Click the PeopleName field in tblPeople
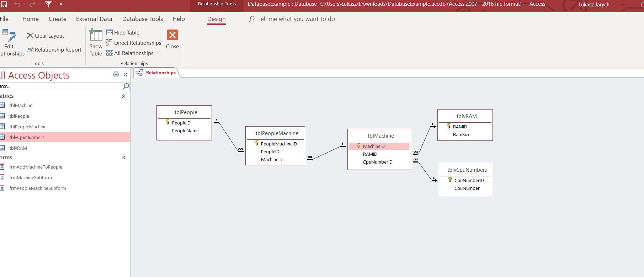Screen dimensions: 644x277 coord(185,130)
